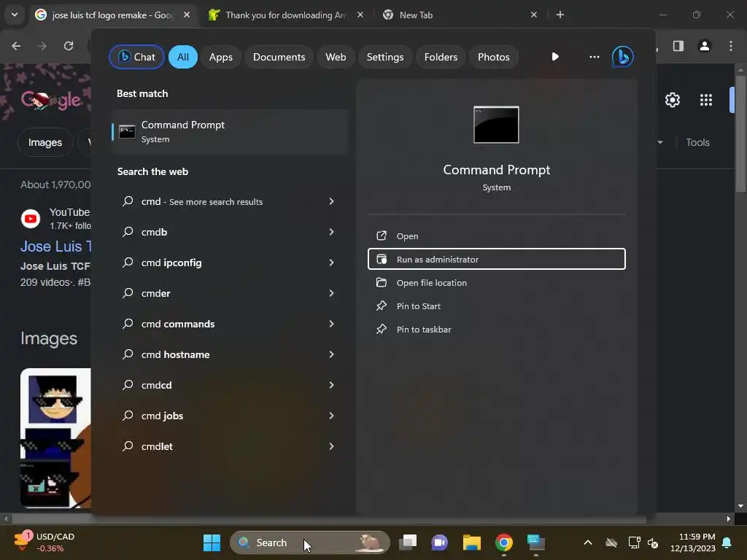Open the Windows Start button
Screen dimensions: 747x560
[212, 542]
